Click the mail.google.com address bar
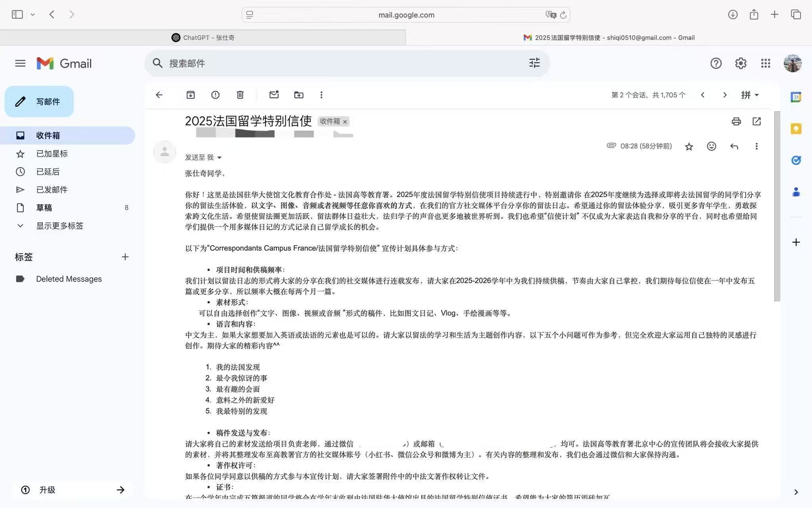Viewport: 812px width, 508px height. [406, 15]
